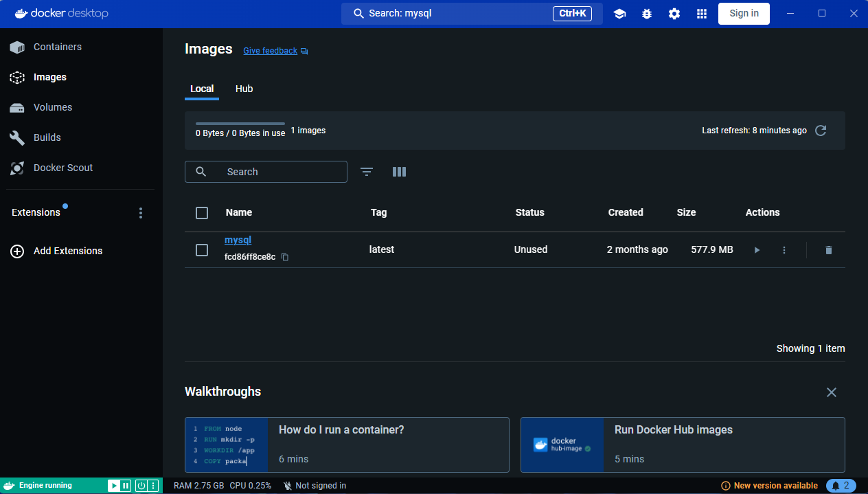Copy the image ID fcd86ff8ce8c
The height and width of the screenshot is (494, 868).
(x=285, y=257)
